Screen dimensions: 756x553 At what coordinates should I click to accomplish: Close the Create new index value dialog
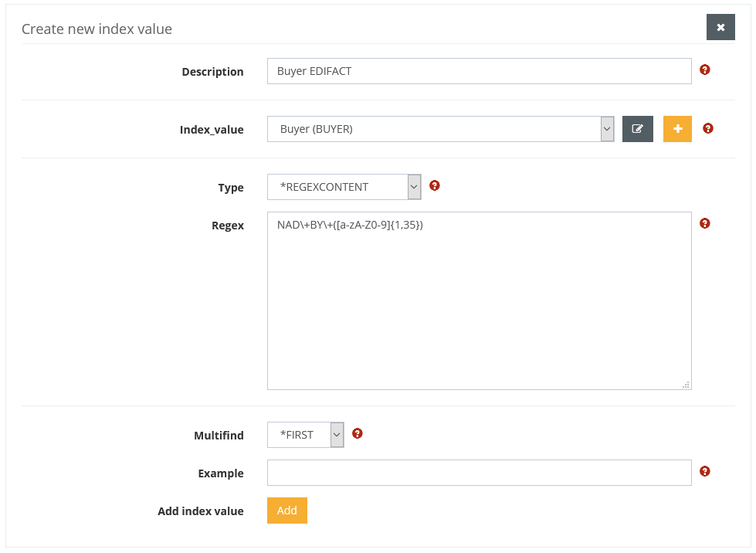(720, 27)
